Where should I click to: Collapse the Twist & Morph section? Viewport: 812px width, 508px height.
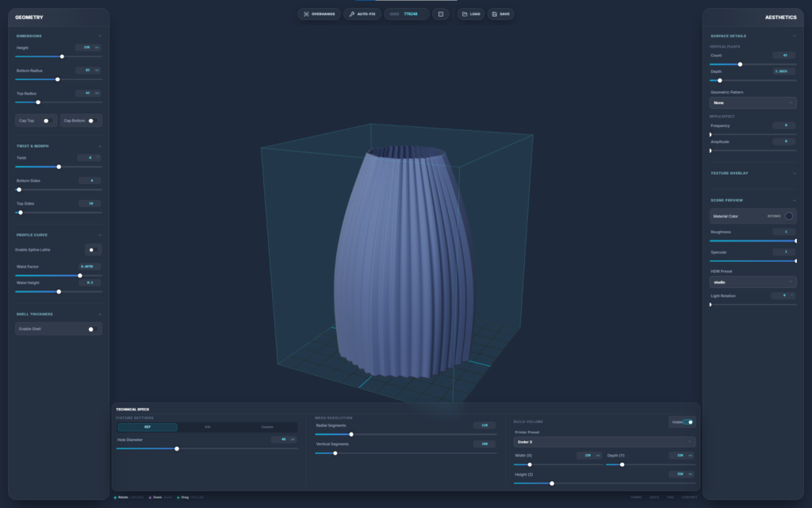click(x=99, y=146)
